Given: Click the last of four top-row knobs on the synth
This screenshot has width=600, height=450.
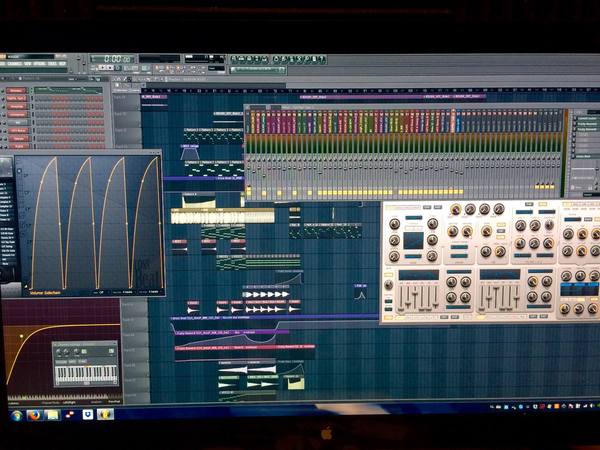Looking at the screenshot, I should (499, 209).
